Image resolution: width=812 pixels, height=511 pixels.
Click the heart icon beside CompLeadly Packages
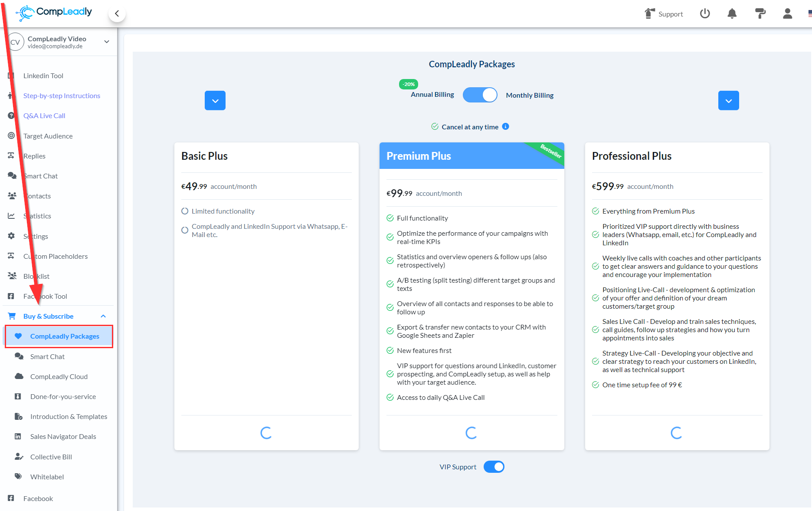(18, 336)
